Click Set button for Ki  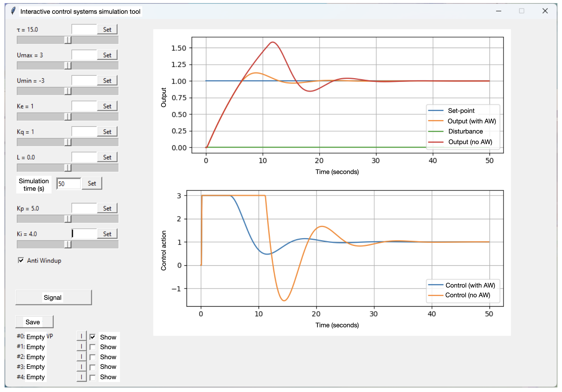pos(107,234)
